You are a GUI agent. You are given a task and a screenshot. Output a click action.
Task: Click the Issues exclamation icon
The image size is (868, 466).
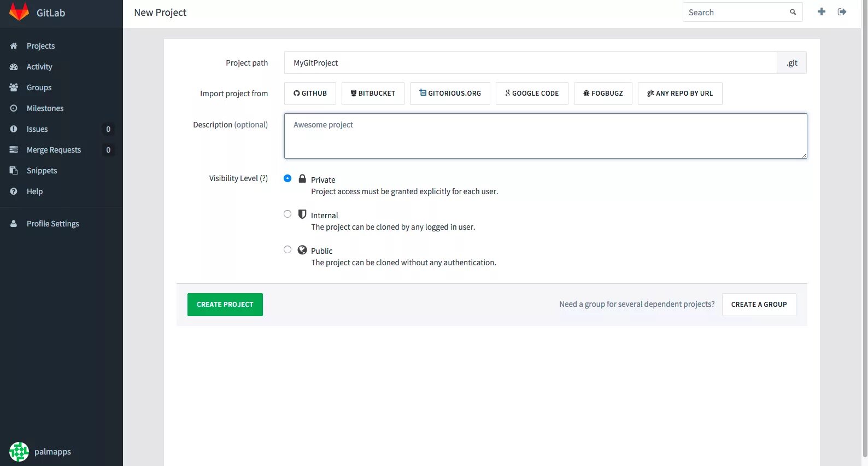tap(14, 129)
